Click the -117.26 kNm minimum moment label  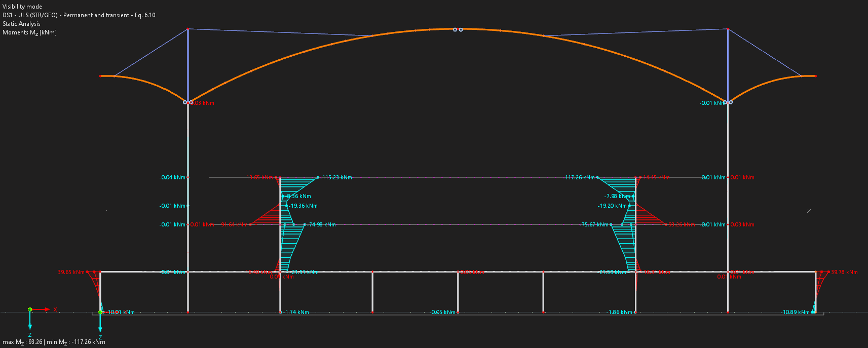pyautogui.click(x=580, y=178)
